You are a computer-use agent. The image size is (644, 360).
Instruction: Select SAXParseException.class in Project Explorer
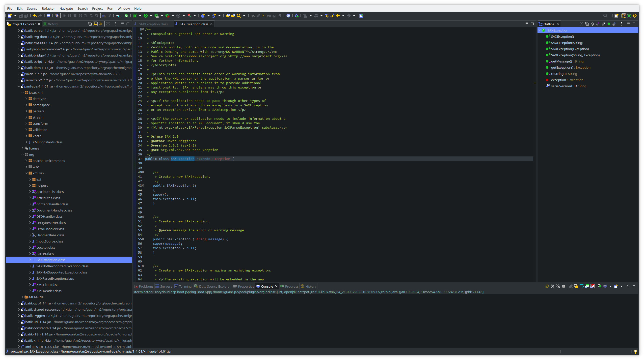(x=55, y=278)
